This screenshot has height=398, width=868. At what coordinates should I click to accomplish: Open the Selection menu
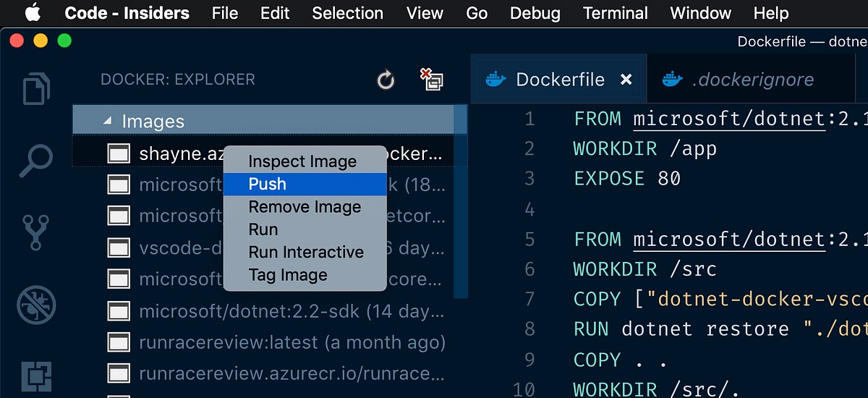[x=348, y=13]
